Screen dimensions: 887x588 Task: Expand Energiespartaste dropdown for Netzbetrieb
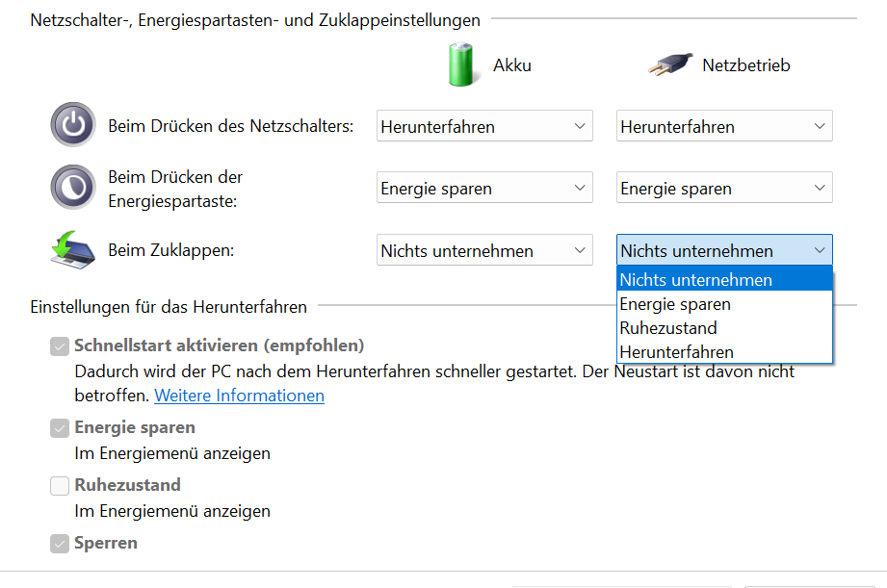pyautogui.click(x=724, y=189)
